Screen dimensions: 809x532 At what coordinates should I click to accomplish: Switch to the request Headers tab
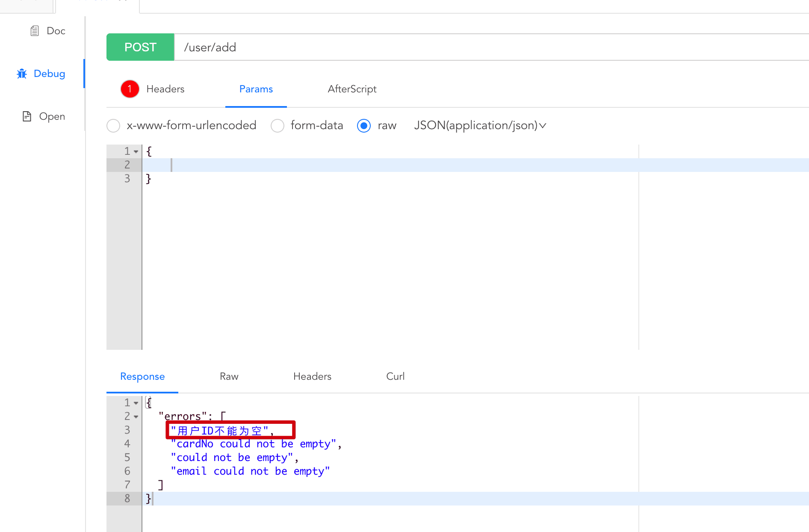165,89
